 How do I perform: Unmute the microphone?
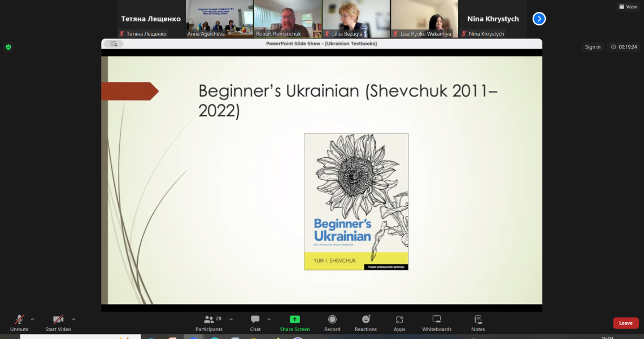point(19,323)
